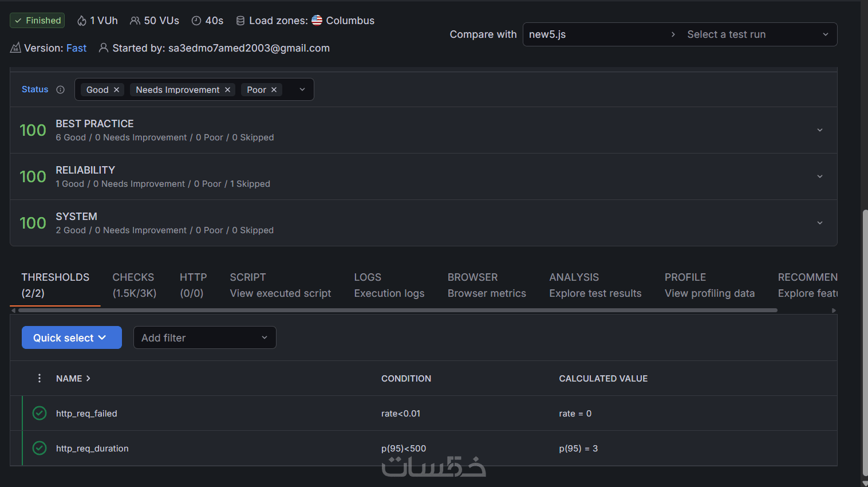Expand the RELIABILITY section
Screen dimensions: 868x487
pos(820,176)
